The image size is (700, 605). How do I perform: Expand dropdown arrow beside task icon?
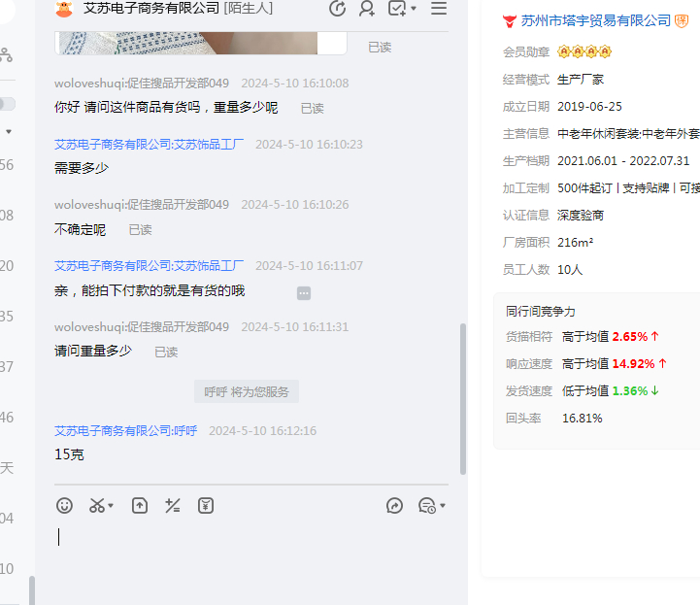(414, 9)
